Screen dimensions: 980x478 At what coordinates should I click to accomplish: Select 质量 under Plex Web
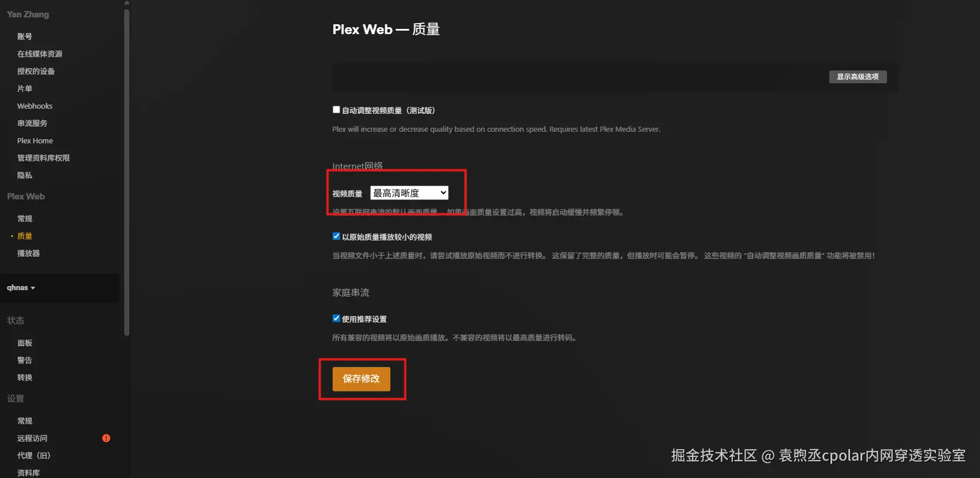click(x=25, y=236)
